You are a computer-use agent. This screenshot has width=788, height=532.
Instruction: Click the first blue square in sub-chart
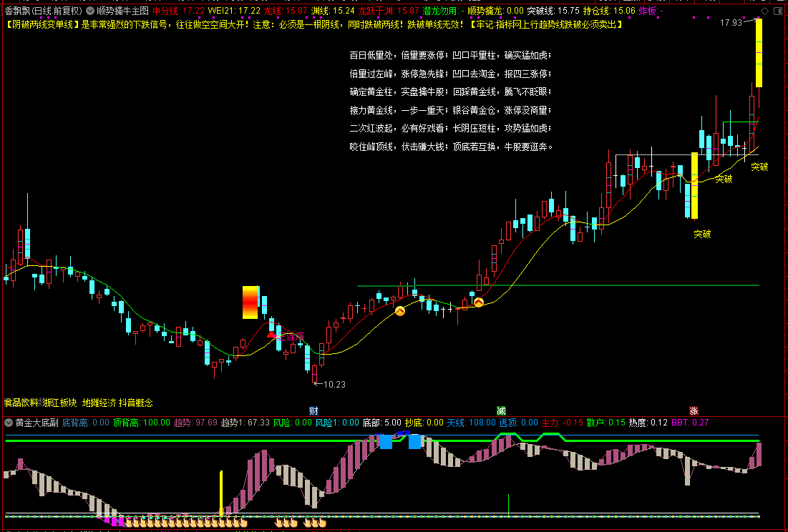coord(386,442)
